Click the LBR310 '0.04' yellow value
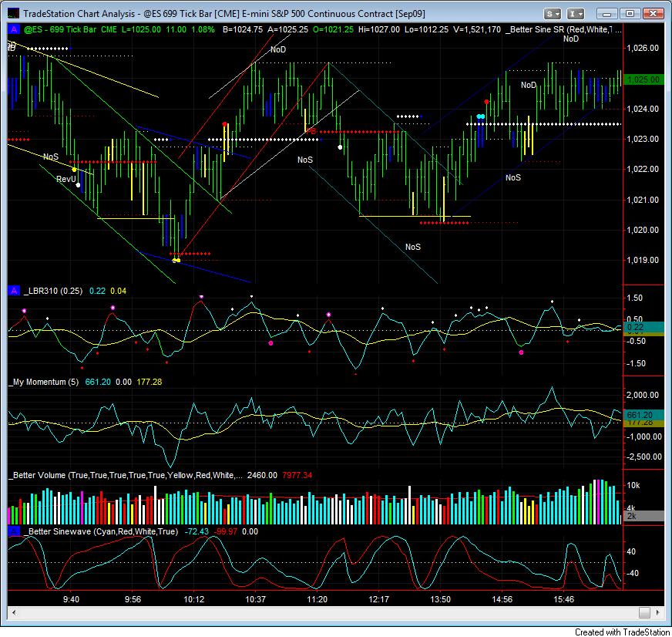This screenshot has width=672, height=637. 118,291
